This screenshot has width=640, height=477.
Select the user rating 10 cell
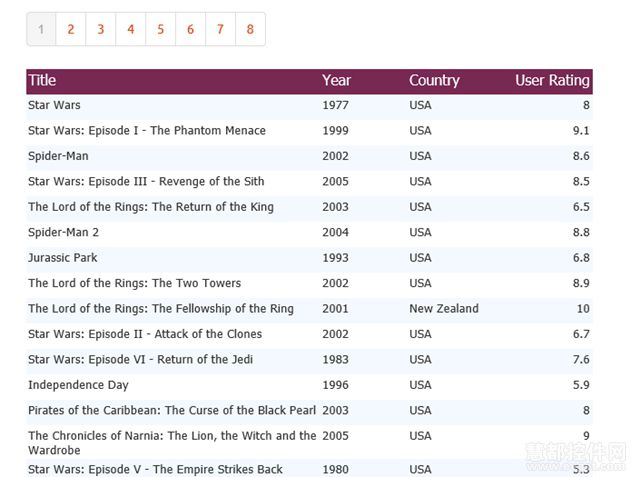click(x=583, y=309)
